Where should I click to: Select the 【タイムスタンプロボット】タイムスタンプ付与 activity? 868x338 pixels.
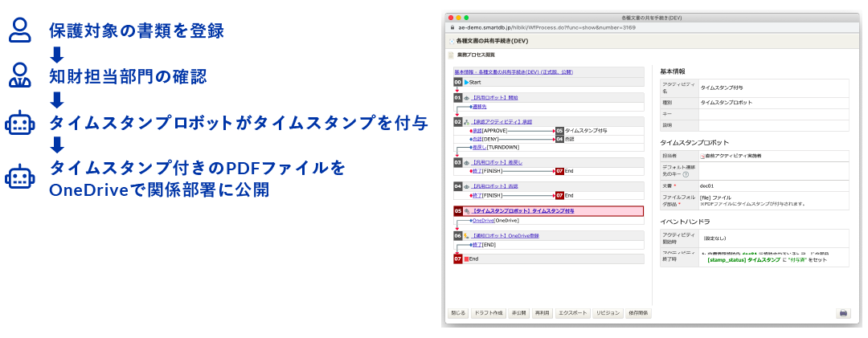point(522,211)
